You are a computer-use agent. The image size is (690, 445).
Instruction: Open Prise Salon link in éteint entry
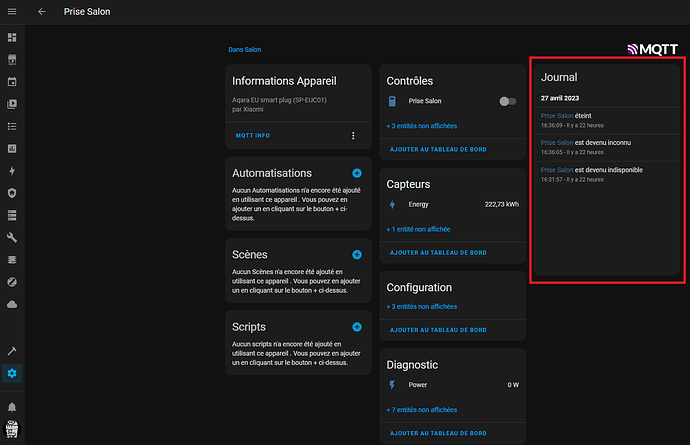point(557,116)
